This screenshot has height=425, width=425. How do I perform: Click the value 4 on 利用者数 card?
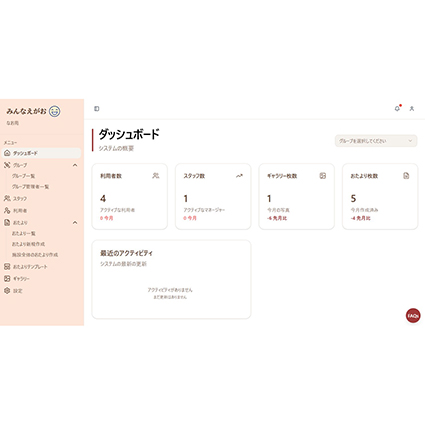[x=103, y=199]
